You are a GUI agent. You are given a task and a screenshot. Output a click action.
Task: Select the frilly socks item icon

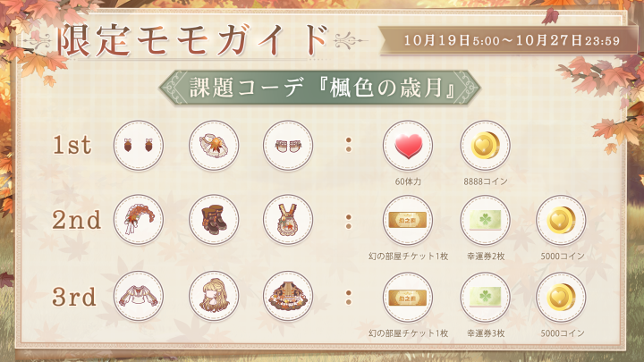tap(288, 146)
